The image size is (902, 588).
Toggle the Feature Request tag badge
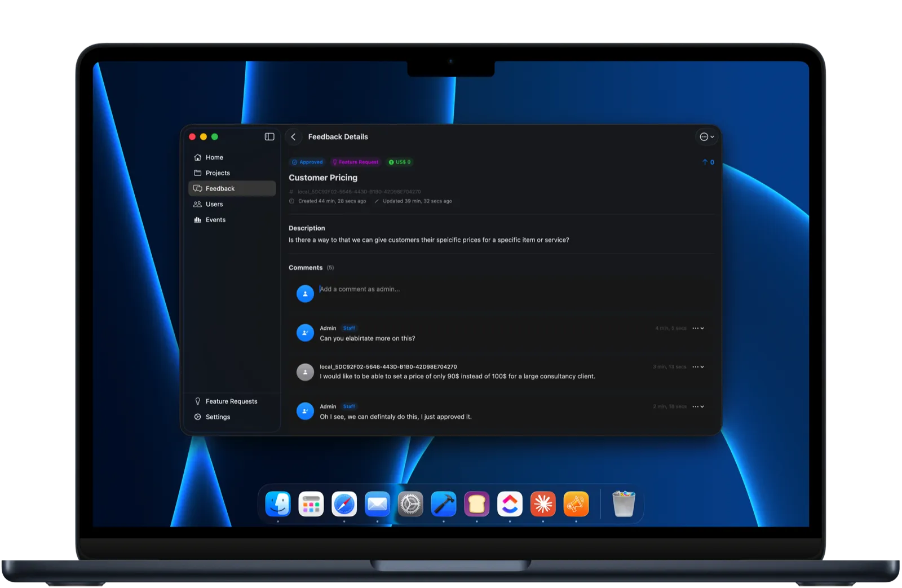pos(356,162)
